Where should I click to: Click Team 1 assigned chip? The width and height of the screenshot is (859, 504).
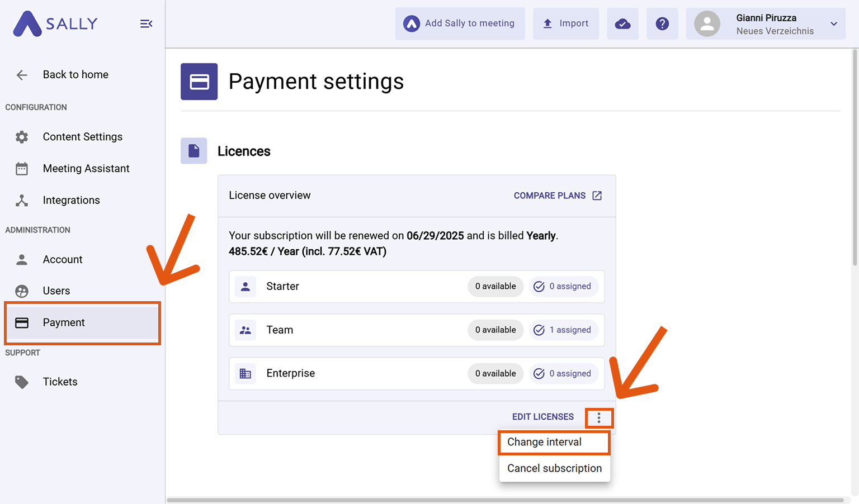(564, 330)
